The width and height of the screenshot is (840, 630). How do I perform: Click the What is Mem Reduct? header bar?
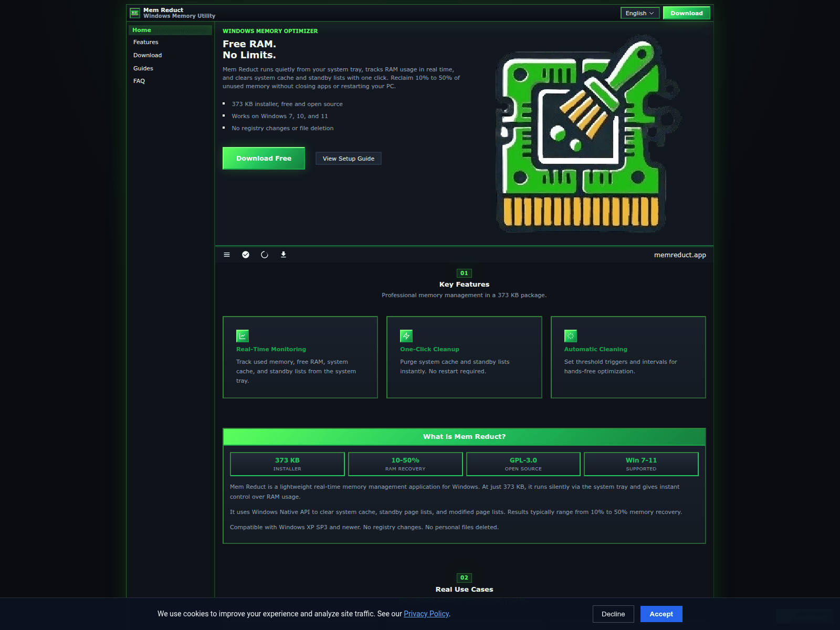click(464, 437)
